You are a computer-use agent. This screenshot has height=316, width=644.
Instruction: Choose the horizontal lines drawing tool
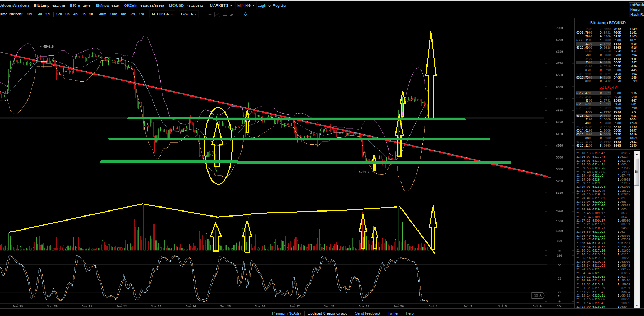point(224,14)
